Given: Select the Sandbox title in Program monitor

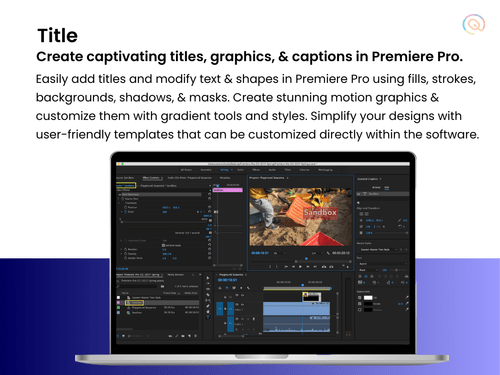Looking at the screenshot, I should 320,212.
